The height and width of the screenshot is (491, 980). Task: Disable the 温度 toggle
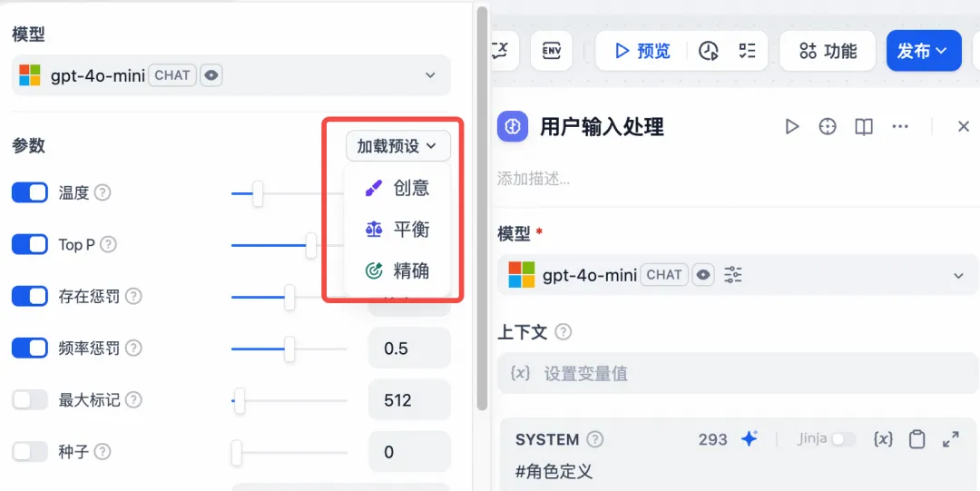pyautogui.click(x=29, y=192)
